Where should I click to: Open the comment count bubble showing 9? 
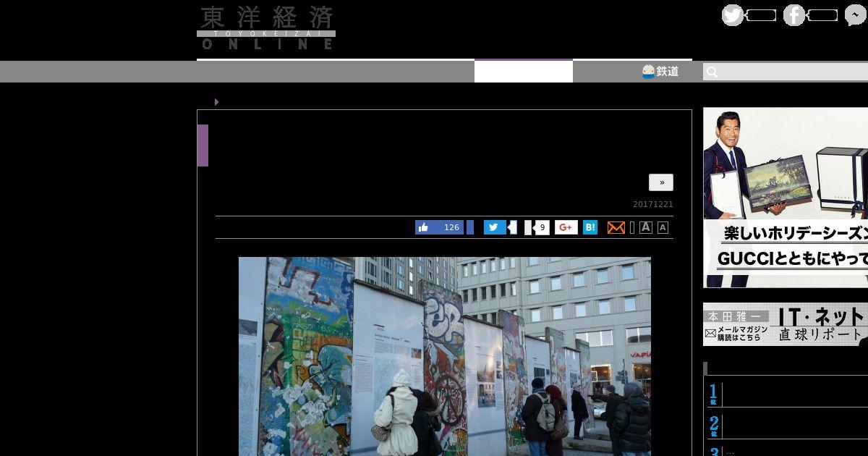pos(540,227)
